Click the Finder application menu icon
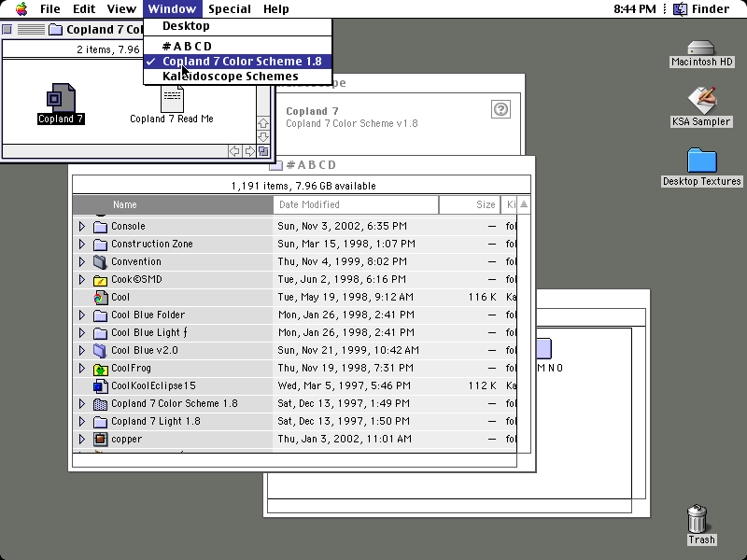 click(x=680, y=9)
